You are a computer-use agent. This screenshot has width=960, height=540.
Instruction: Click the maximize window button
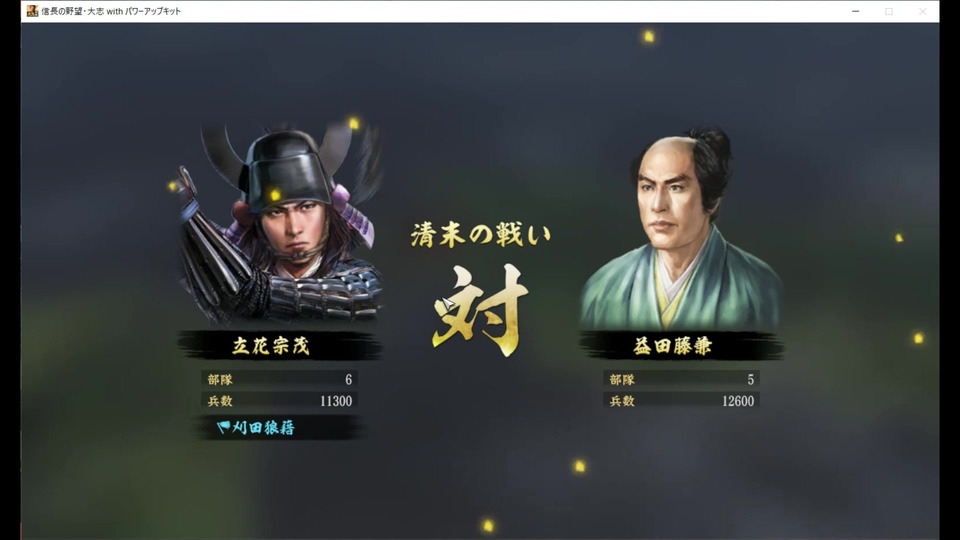click(889, 11)
